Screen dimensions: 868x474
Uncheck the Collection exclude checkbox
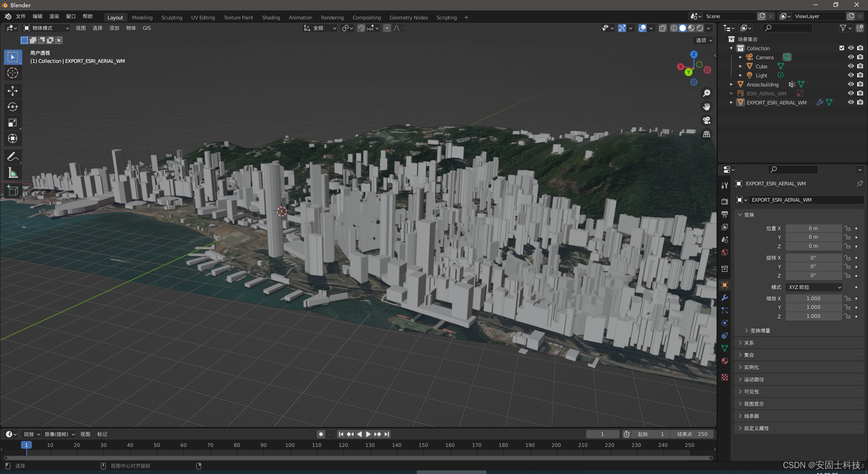[841, 48]
